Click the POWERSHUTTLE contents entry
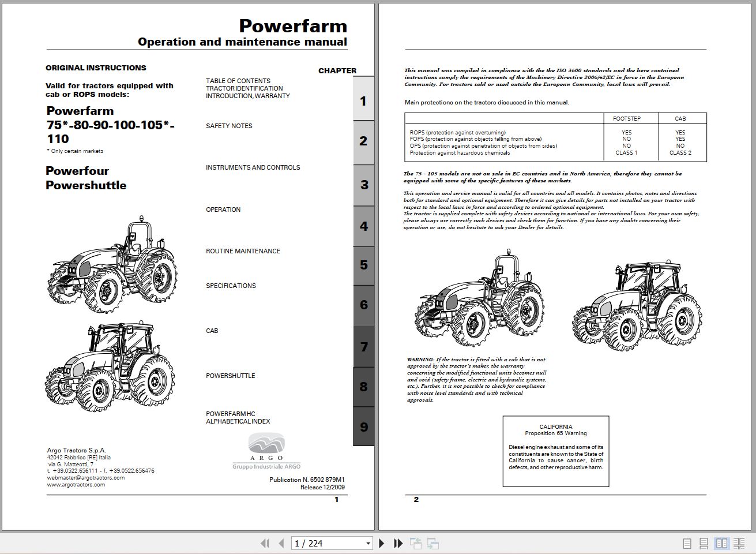This screenshot has height=554, width=756. pos(230,376)
